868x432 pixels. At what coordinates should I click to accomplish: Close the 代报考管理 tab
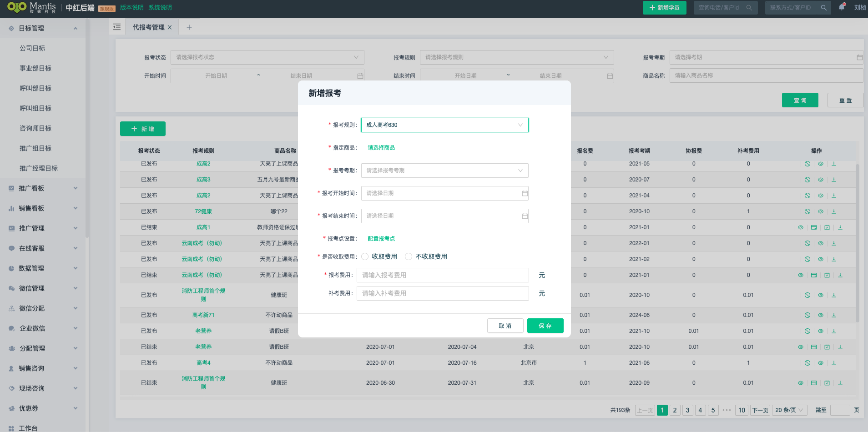pos(170,27)
